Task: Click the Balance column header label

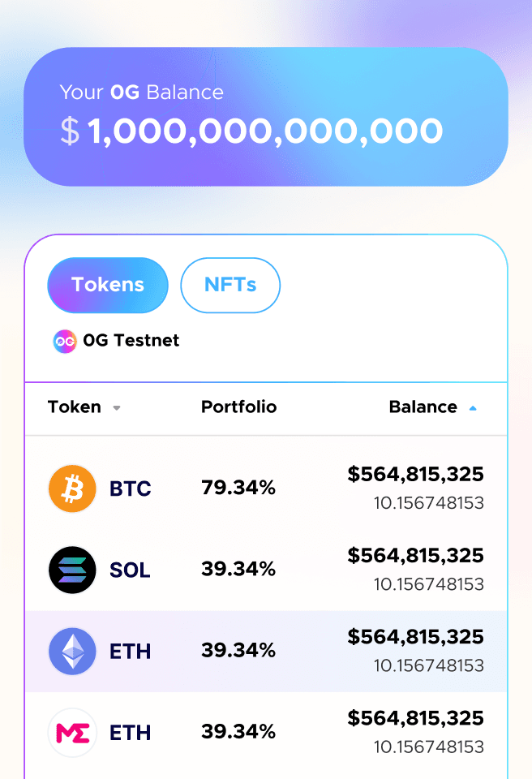Action: (x=423, y=407)
